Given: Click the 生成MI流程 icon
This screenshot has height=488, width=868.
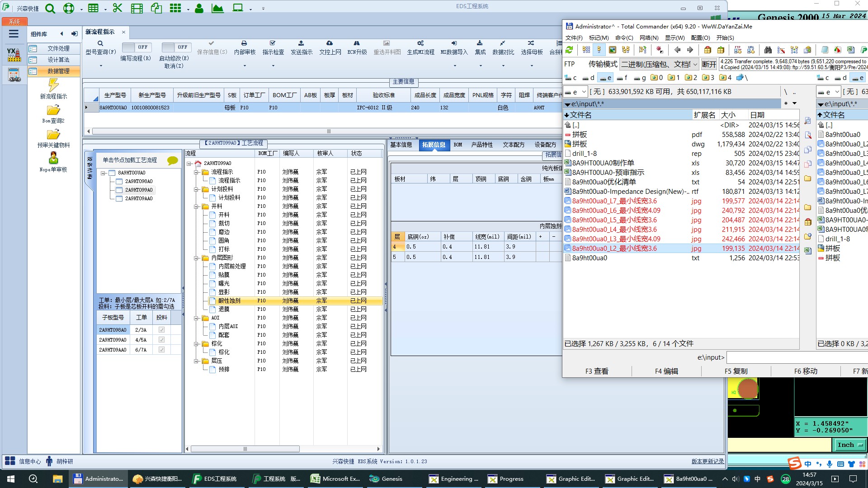Looking at the screenshot, I should tap(420, 43).
